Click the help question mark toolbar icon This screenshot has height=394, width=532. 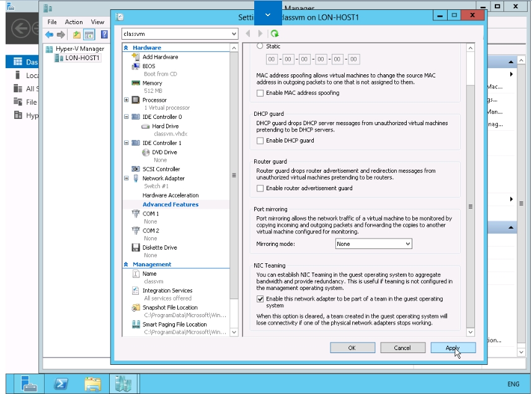click(x=104, y=35)
